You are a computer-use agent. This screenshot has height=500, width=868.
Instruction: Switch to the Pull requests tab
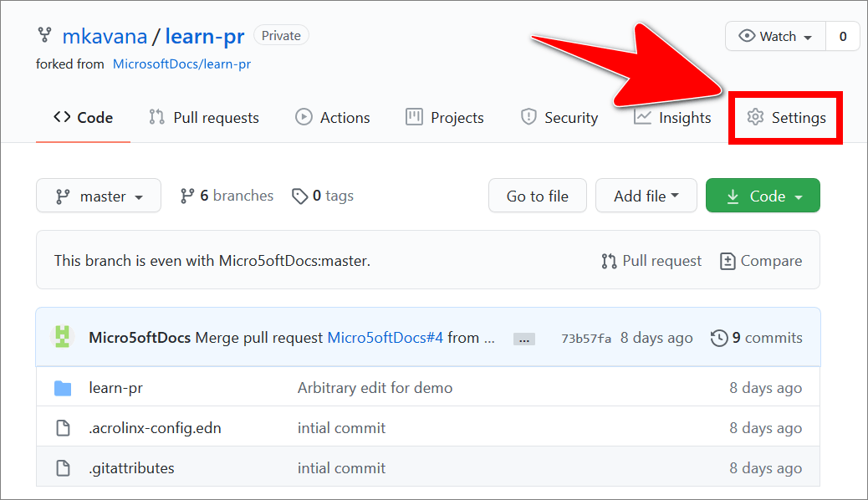point(204,117)
